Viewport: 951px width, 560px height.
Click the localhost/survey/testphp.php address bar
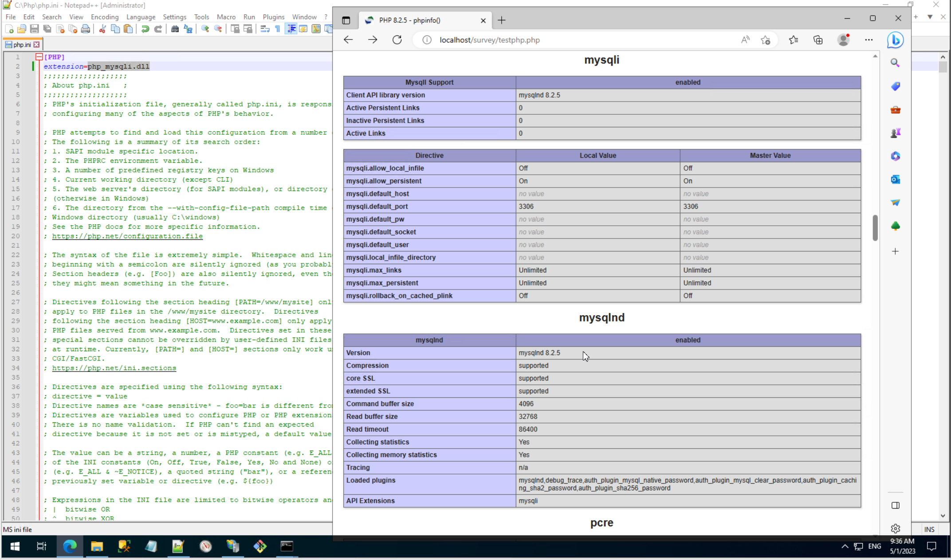(489, 40)
